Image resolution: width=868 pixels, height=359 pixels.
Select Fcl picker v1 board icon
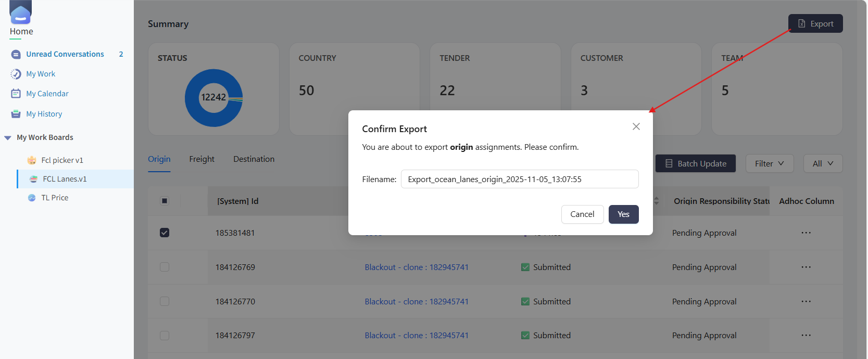point(32,160)
